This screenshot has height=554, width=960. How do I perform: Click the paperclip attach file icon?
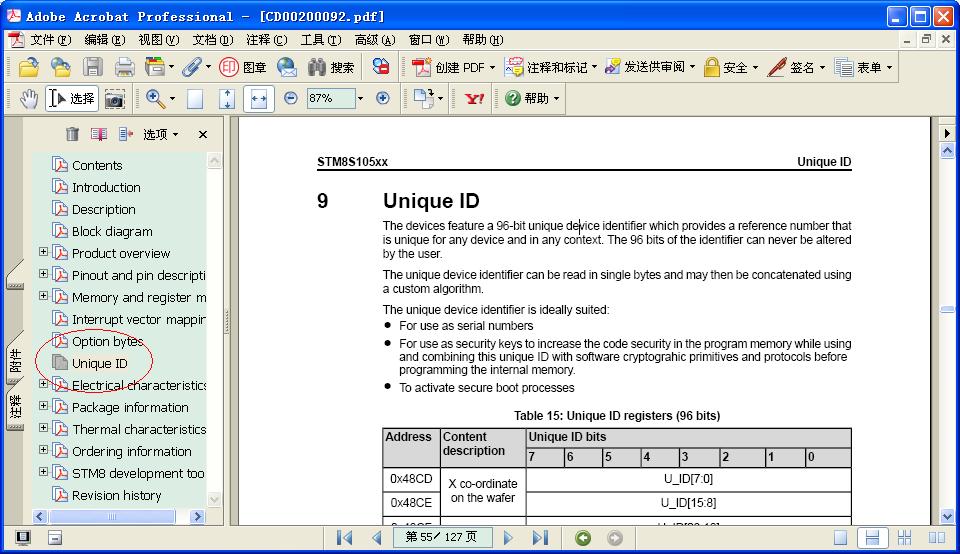coord(192,67)
